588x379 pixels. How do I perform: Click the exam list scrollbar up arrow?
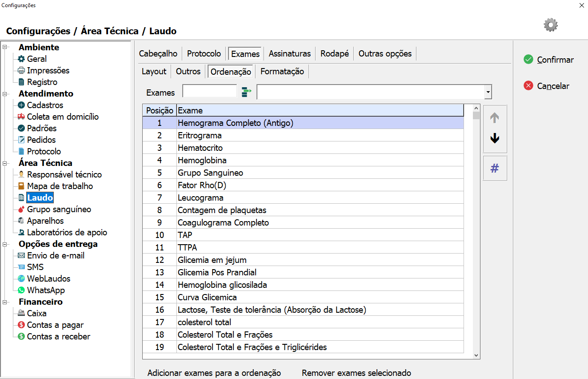(x=476, y=108)
